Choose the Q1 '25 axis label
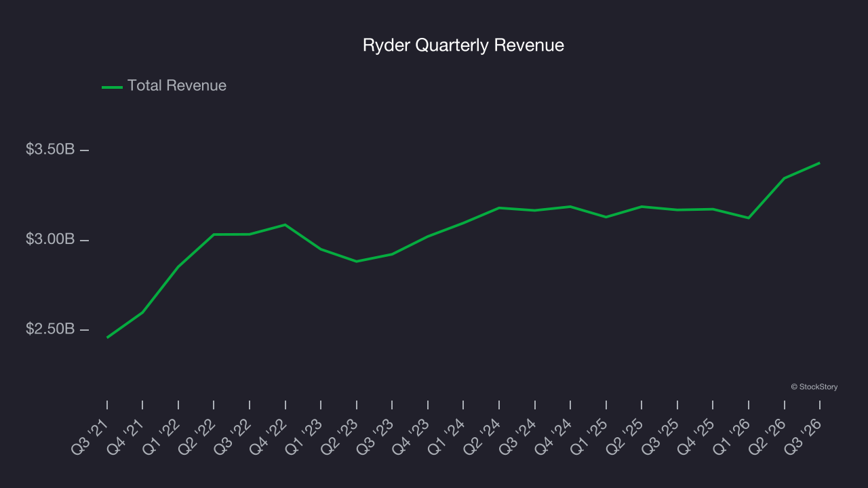The height and width of the screenshot is (488, 868). coord(588,436)
